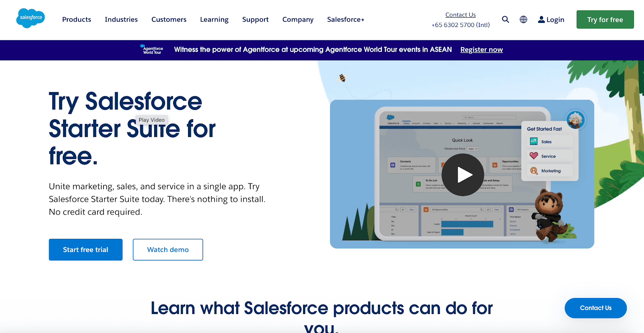The image size is (644, 333).
Task: Click the Register now link
Action: tap(481, 50)
